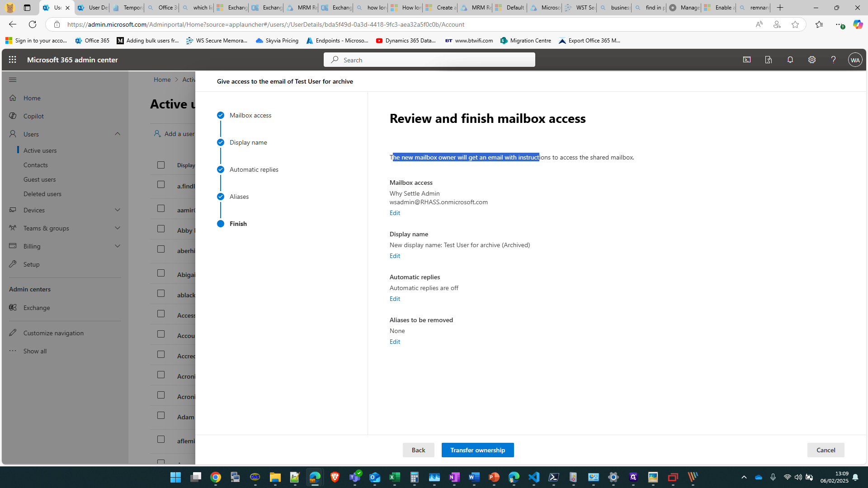Open Excel from the taskbar

395,477
